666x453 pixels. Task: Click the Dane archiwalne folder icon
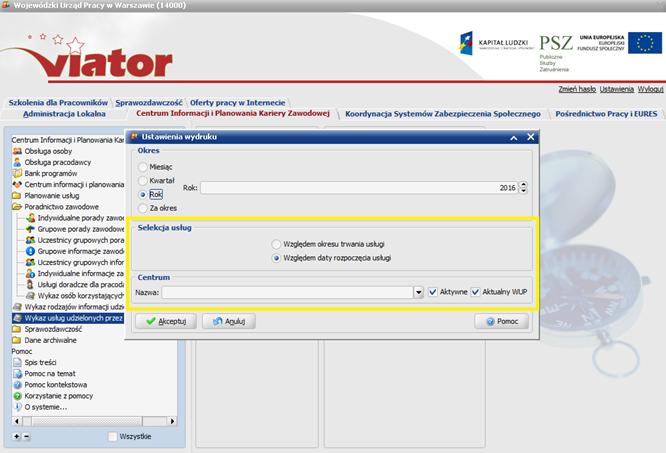[x=17, y=340]
